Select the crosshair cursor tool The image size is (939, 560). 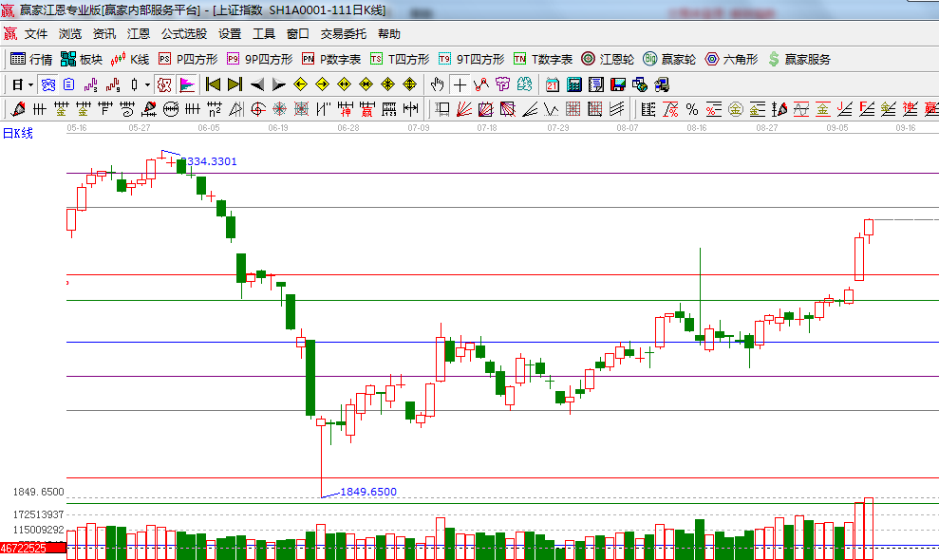coord(460,84)
